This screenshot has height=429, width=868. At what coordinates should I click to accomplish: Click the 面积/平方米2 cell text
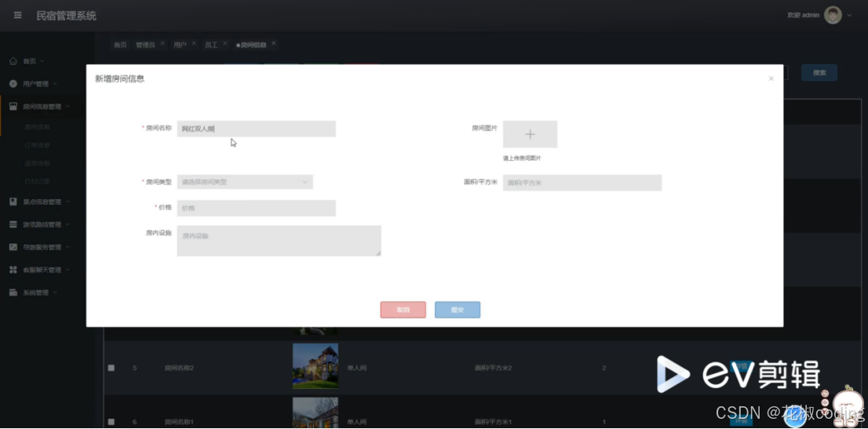(x=493, y=368)
